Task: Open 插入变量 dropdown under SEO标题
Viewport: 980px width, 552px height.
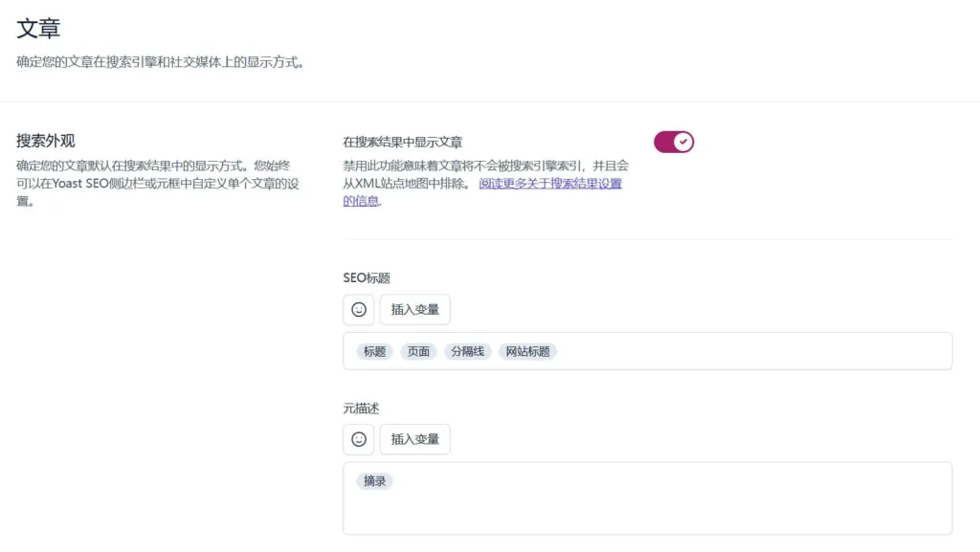Action: click(414, 309)
